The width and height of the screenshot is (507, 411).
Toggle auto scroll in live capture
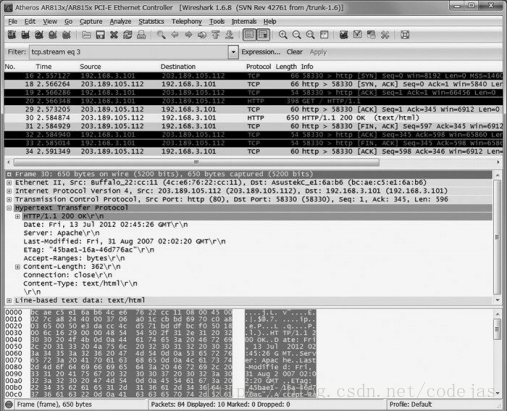[x=263, y=35]
